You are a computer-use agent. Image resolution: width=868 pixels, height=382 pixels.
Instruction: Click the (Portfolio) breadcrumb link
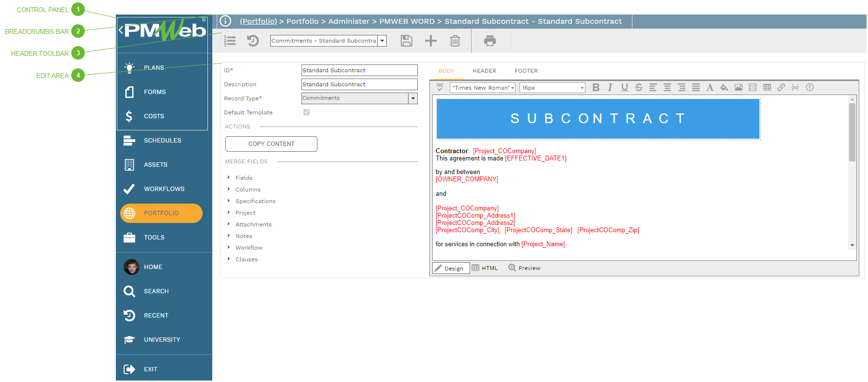coord(258,21)
